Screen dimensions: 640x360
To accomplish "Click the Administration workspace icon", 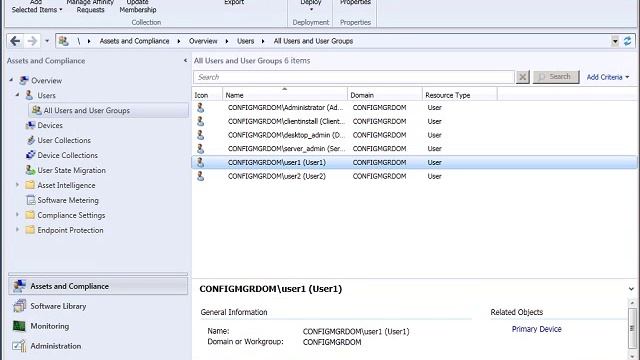I will click(x=19, y=346).
